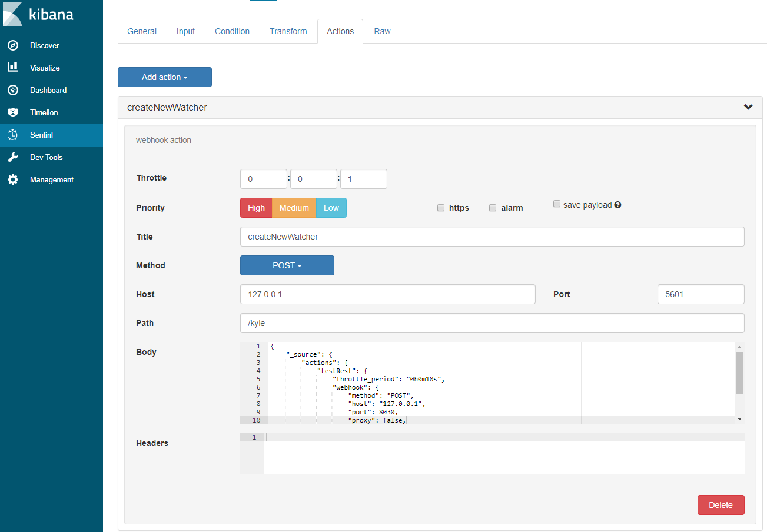
Task: Click Body editor scroll up arrow
Action: pos(739,347)
